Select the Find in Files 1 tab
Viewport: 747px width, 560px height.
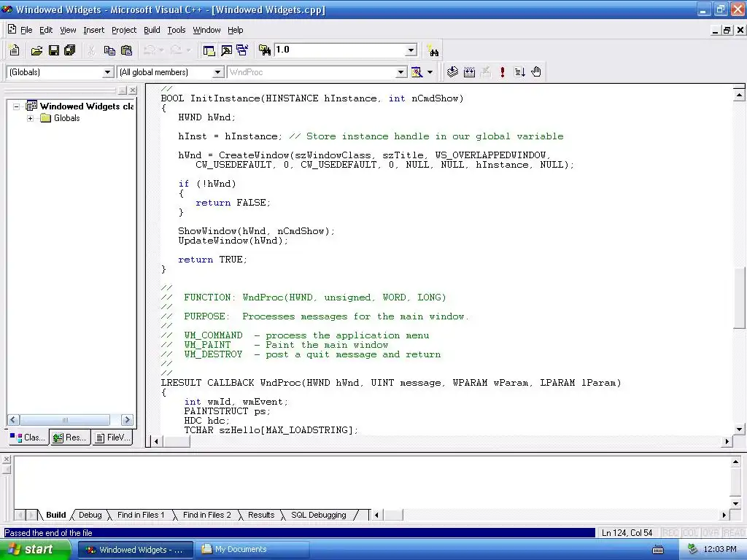[x=141, y=516]
